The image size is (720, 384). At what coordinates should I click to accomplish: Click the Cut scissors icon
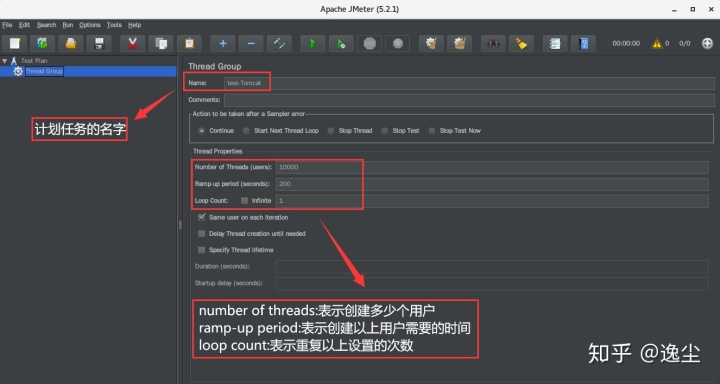pyautogui.click(x=133, y=44)
